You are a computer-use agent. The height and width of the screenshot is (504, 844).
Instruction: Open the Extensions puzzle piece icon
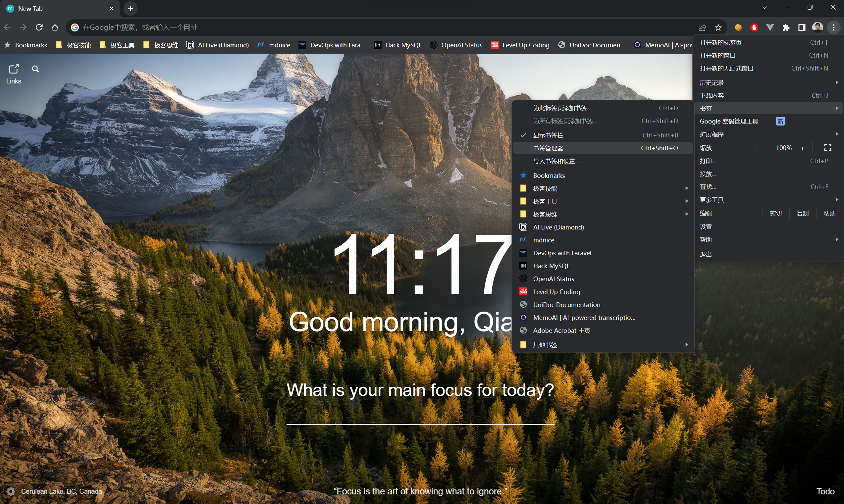(x=786, y=27)
